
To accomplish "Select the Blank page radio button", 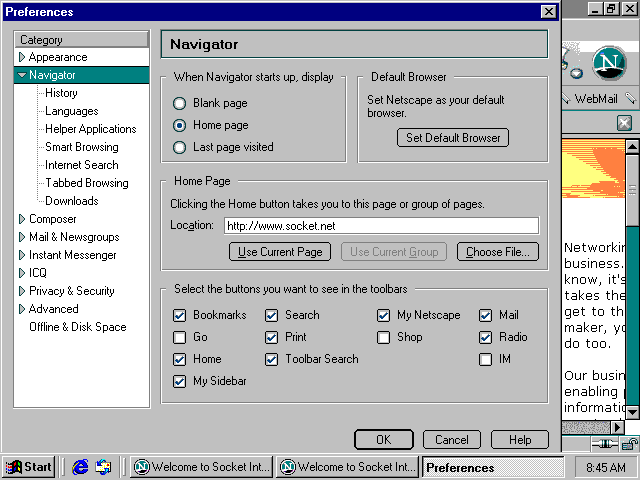I will (179, 103).
